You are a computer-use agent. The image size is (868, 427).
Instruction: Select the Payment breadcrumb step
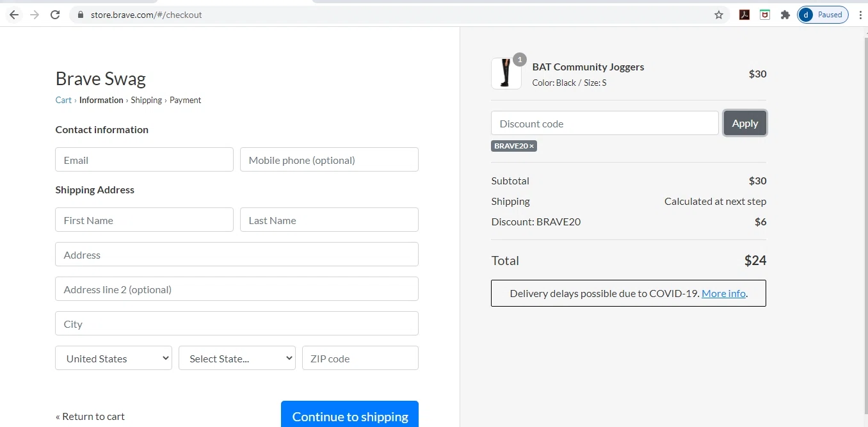tap(186, 100)
